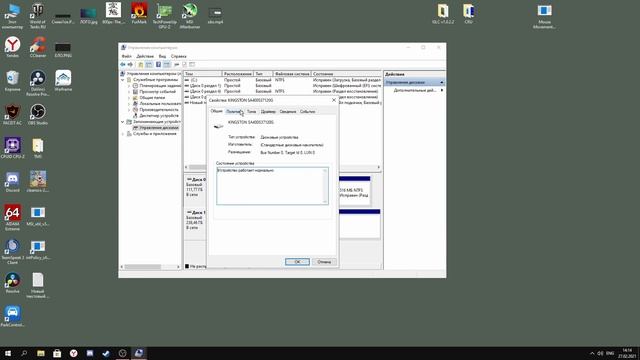
Task: Open the Windows Start menu
Action: pyautogui.click(x=8, y=353)
